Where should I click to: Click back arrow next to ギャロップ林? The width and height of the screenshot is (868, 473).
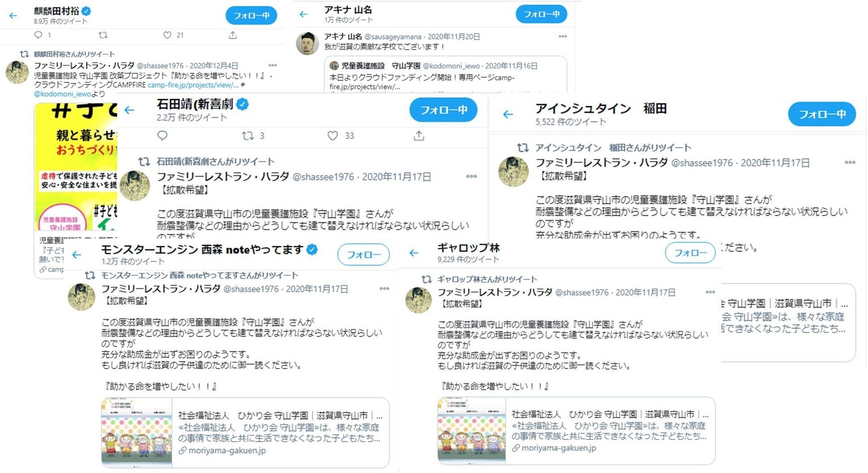coord(414,253)
